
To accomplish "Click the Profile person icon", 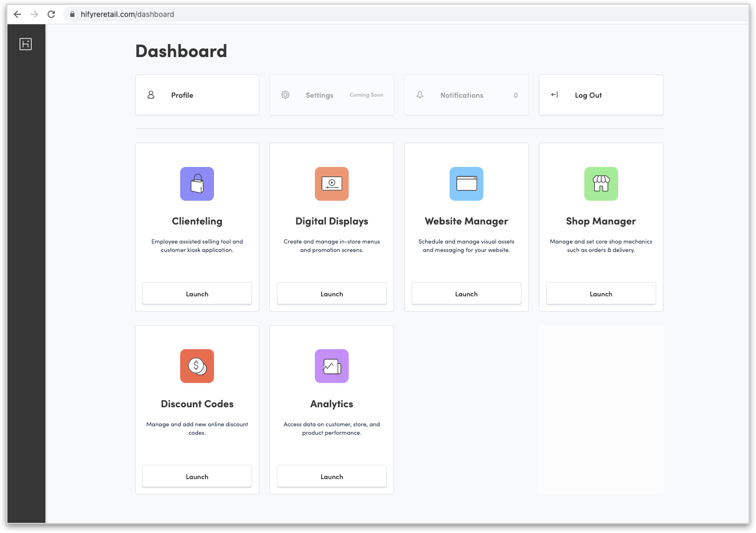I will pos(151,95).
